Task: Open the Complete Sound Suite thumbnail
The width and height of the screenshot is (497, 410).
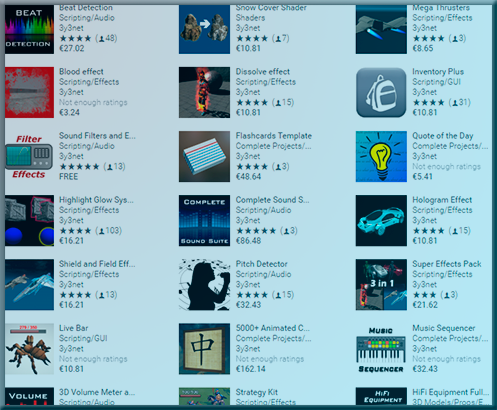Action: click(204, 220)
